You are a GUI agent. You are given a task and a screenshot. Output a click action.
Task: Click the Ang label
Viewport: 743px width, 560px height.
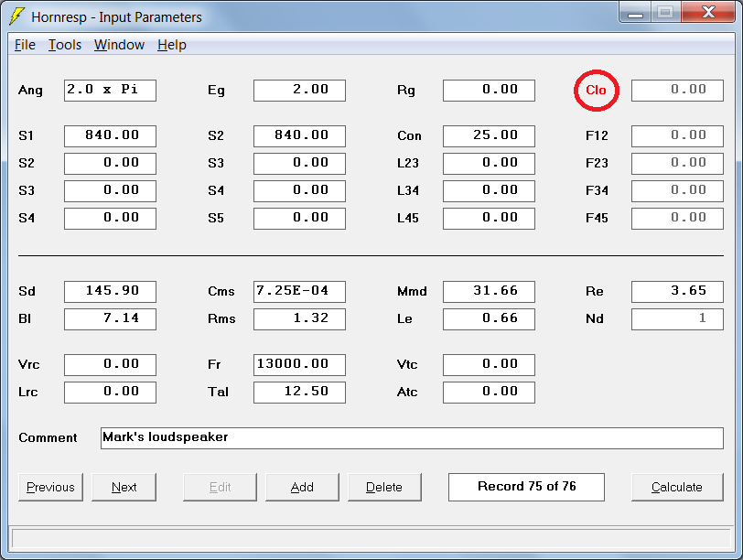click(30, 91)
